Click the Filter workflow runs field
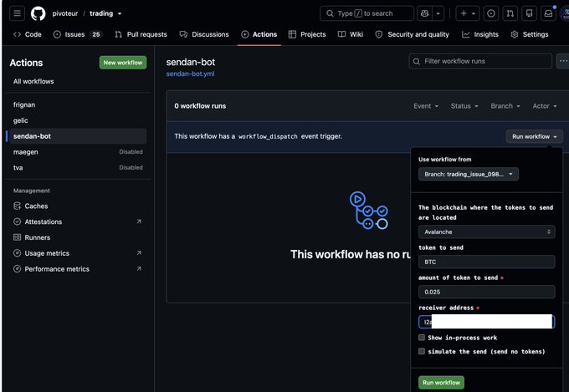The width and height of the screenshot is (569, 392). pyautogui.click(x=480, y=61)
